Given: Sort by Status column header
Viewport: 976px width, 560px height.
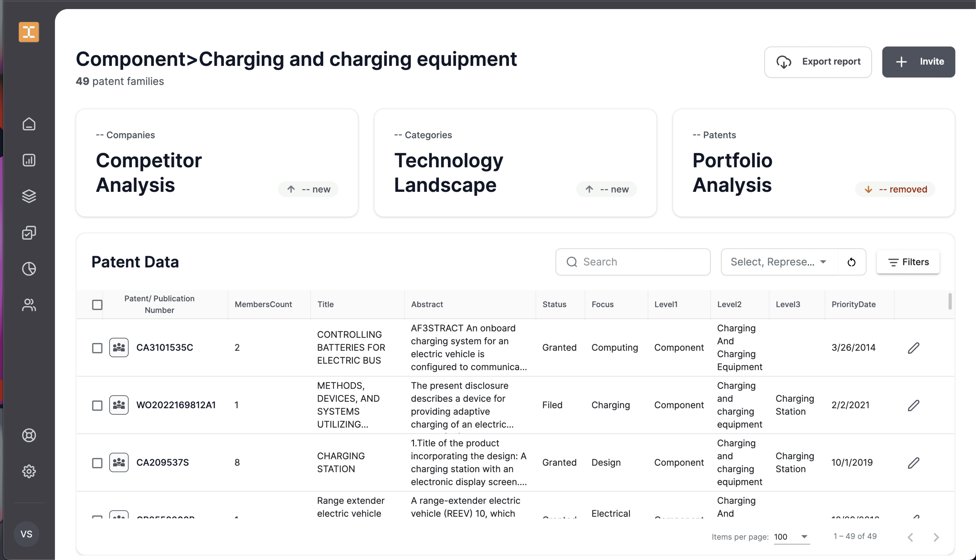Looking at the screenshot, I should coord(554,304).
